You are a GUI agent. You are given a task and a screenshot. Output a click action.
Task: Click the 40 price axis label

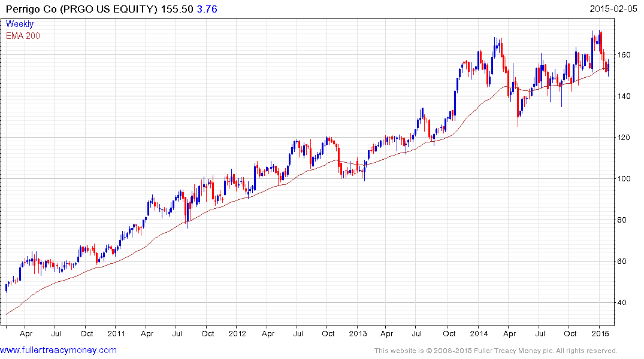pyautogui.click(x=622, y=302)
